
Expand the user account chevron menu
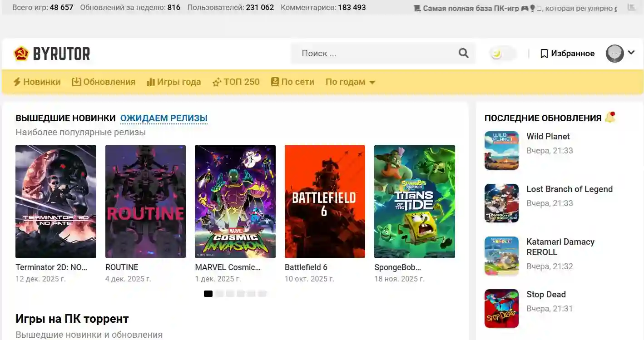point(631,53)
